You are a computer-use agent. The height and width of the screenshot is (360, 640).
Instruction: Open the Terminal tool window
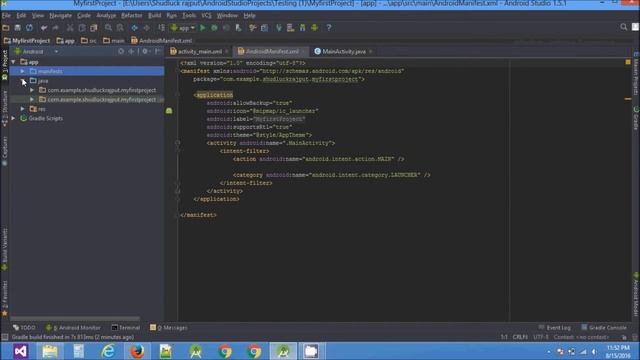(126, 328)
